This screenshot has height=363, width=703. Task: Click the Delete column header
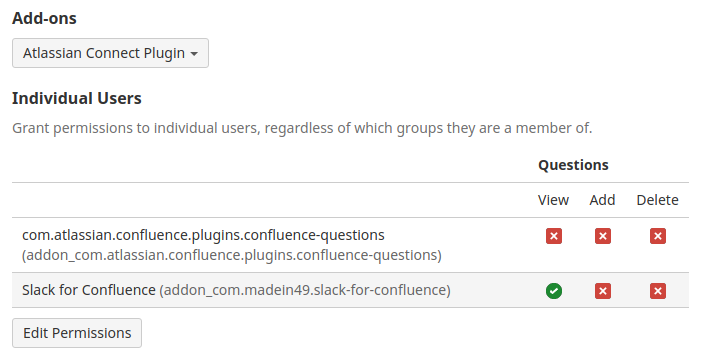click(657, 200)
